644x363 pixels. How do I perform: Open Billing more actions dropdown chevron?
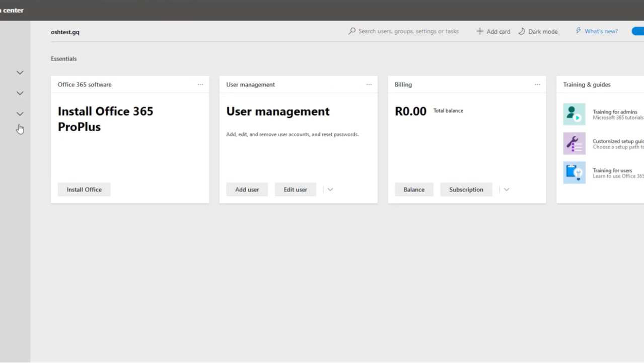coord(507,190)
